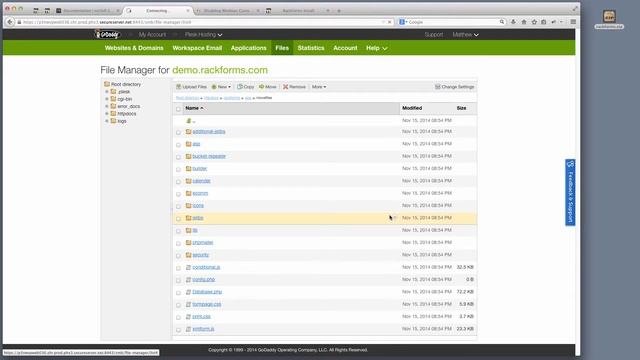Click the bucket-repeater folder icon
This screenshot has height=360, width=640.
pos(189,156)
